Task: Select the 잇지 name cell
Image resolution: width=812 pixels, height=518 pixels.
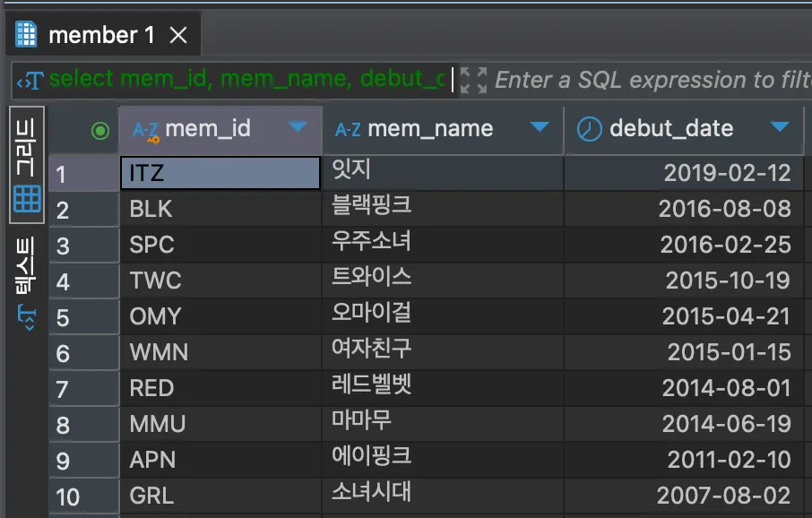Action: click(443, 173)
